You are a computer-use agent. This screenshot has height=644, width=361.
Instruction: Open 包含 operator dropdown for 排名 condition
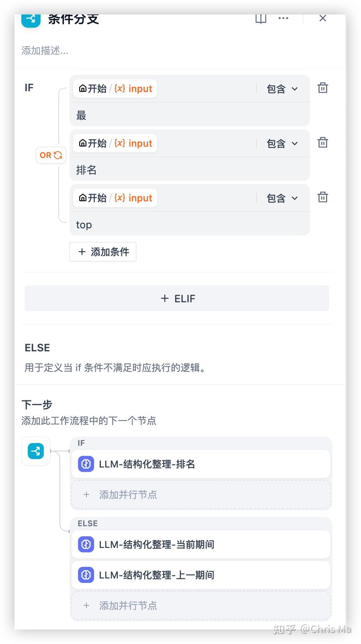pos(282,144)
